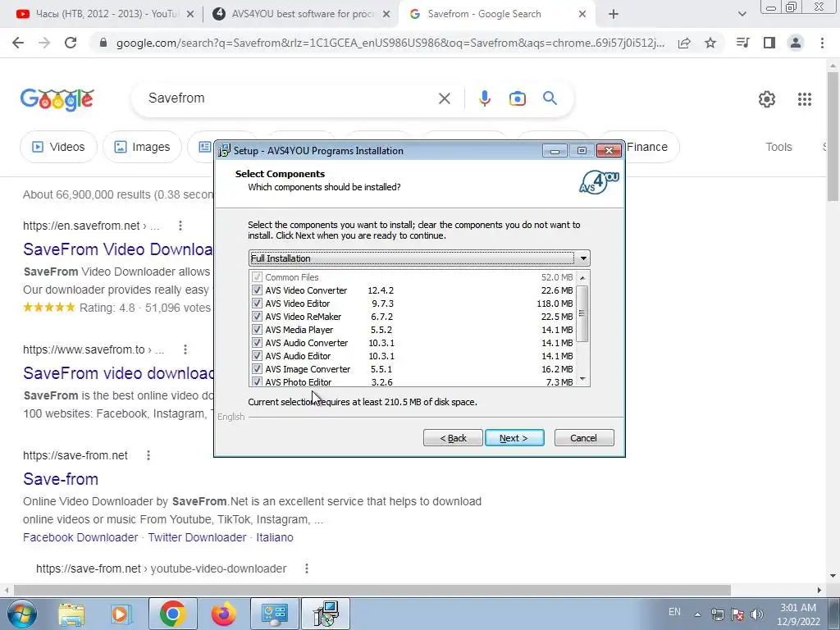840x630 pixels.
Task: Open Windows Start orb
Action: coord(22,614)
